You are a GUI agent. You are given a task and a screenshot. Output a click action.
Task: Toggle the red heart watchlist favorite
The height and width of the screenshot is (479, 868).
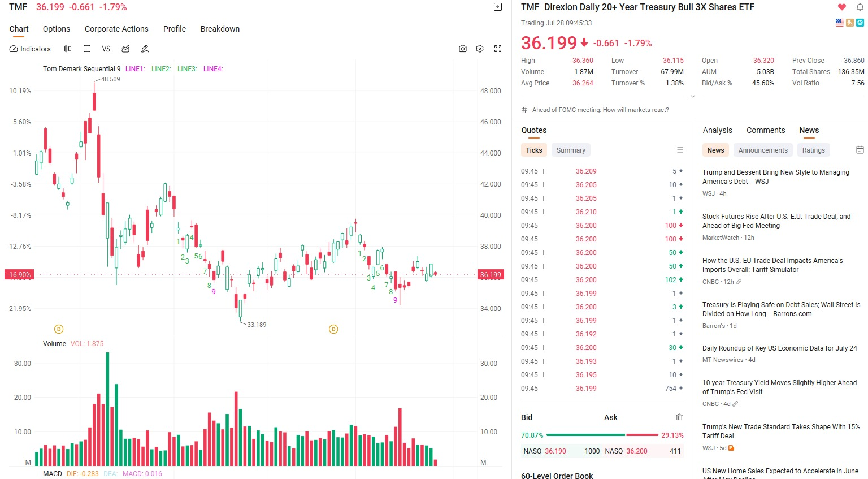click(x=842, y=7)
